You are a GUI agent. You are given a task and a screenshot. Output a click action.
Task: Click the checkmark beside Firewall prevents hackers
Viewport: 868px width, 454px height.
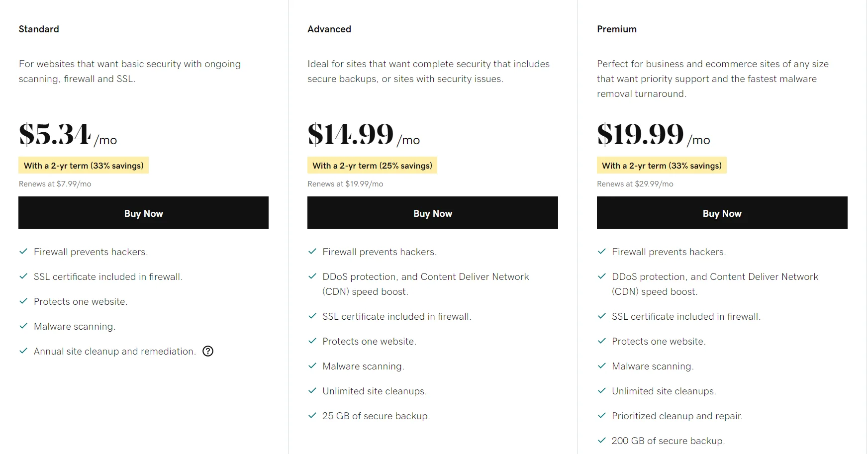click(23, 252)
